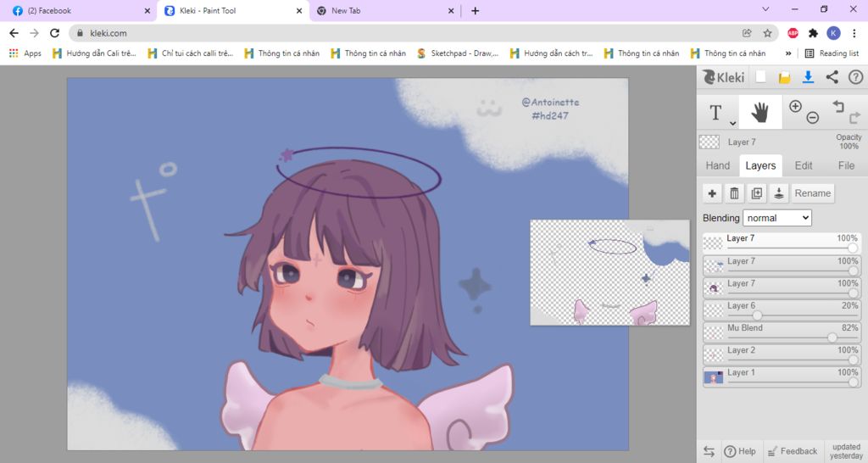Open the Apps bookmark shortcut

coord(25,53)
